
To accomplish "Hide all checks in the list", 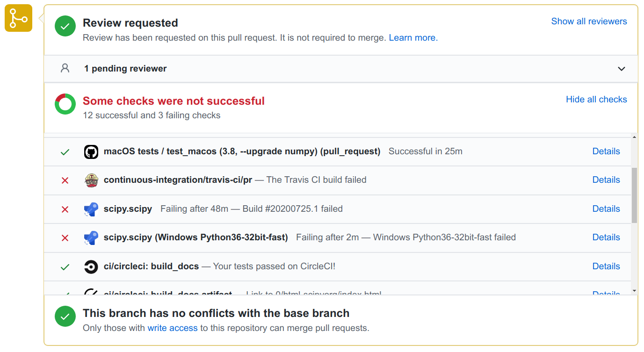I will pyautogui.click(x=596, y=100).
